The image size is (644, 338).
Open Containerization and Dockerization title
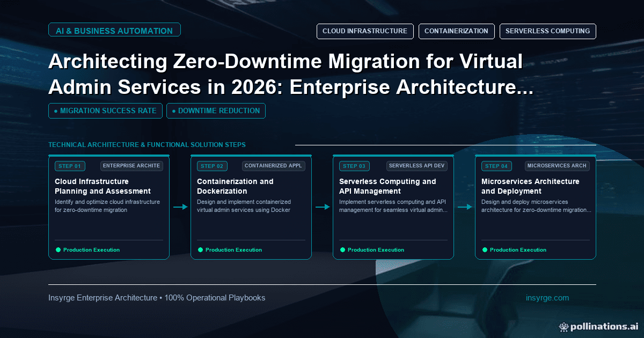[x=235, y=186]
